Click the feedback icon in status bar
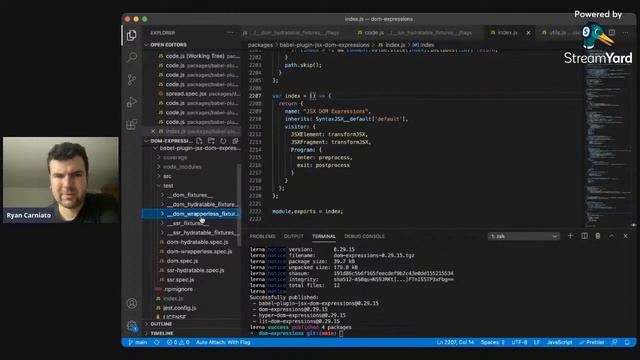 tap(614, 342)
